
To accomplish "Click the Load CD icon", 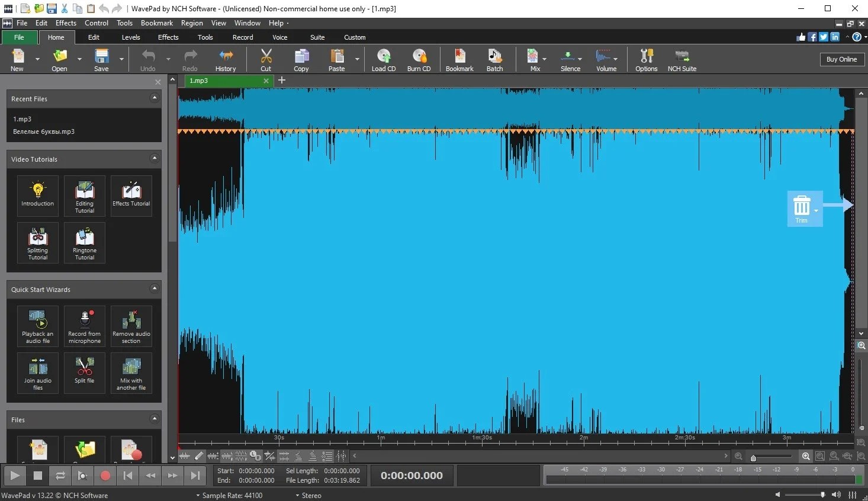I will pos(383,59).
